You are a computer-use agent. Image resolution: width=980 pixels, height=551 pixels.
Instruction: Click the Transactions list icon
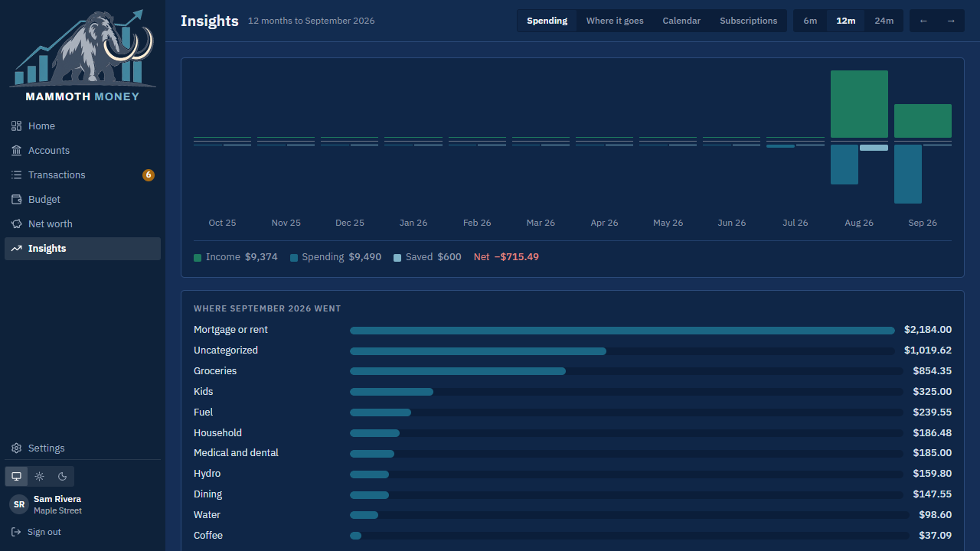coord(16,175)
